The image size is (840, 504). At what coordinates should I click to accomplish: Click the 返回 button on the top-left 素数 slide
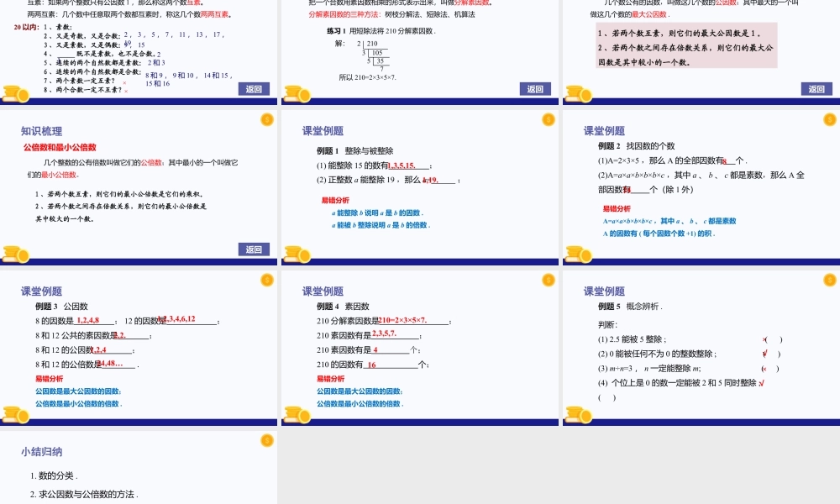tap(251, 87)
